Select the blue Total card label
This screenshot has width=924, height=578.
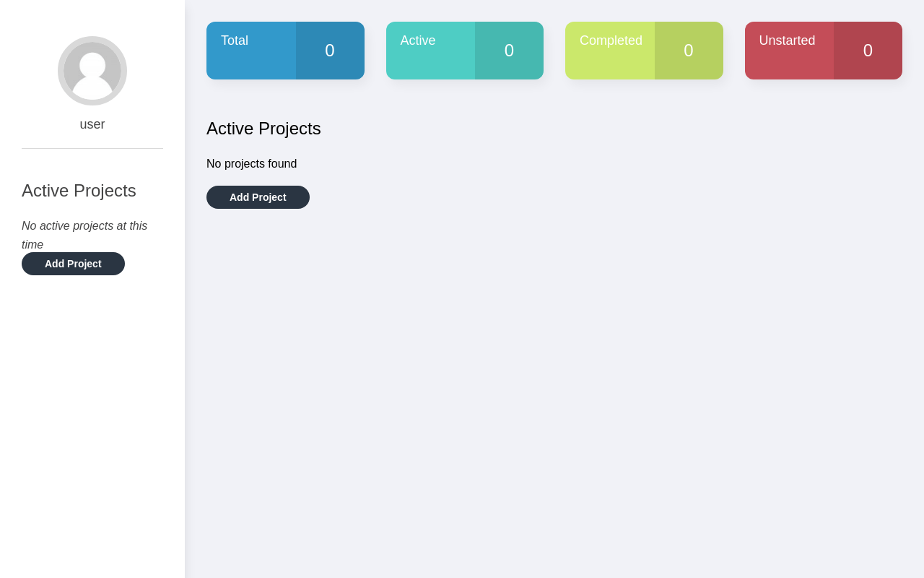pos(235,41)
